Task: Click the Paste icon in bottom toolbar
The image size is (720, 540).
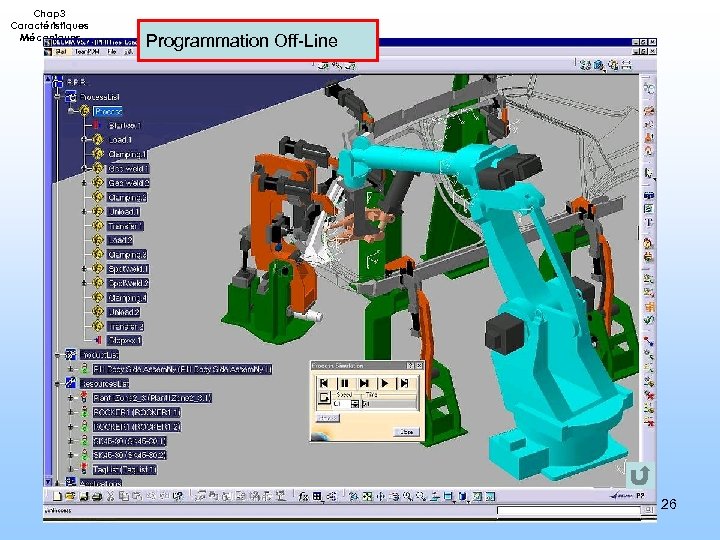Action: [x=137, y=496]
